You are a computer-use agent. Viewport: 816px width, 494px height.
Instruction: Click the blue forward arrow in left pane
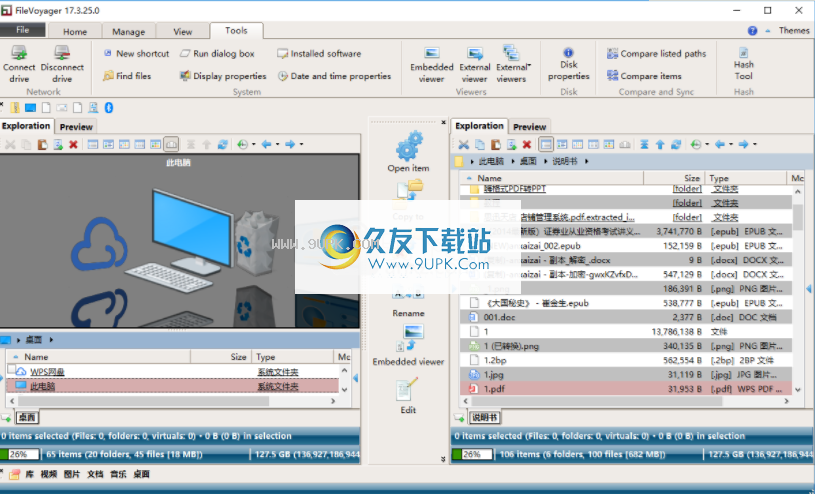coord(290,144)
